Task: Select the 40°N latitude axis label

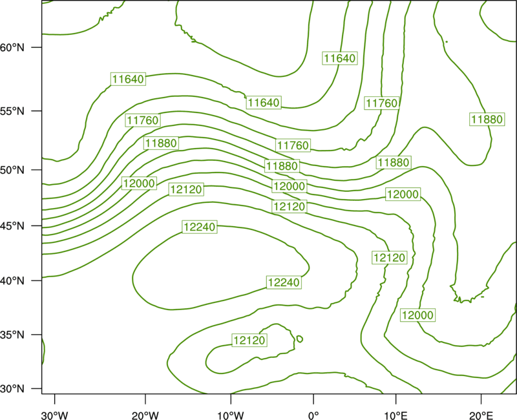Action: click(x=12, y=281)
